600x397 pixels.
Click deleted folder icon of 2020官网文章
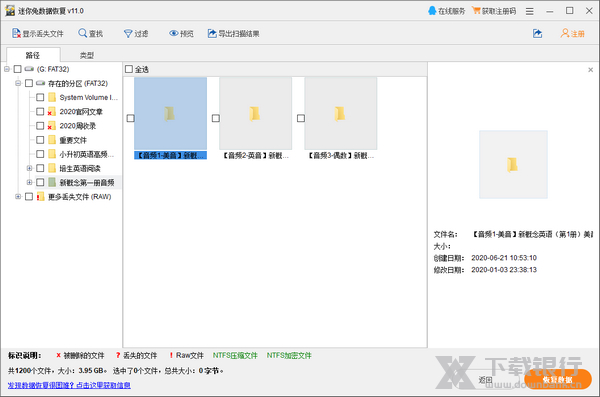click(52, 111)
